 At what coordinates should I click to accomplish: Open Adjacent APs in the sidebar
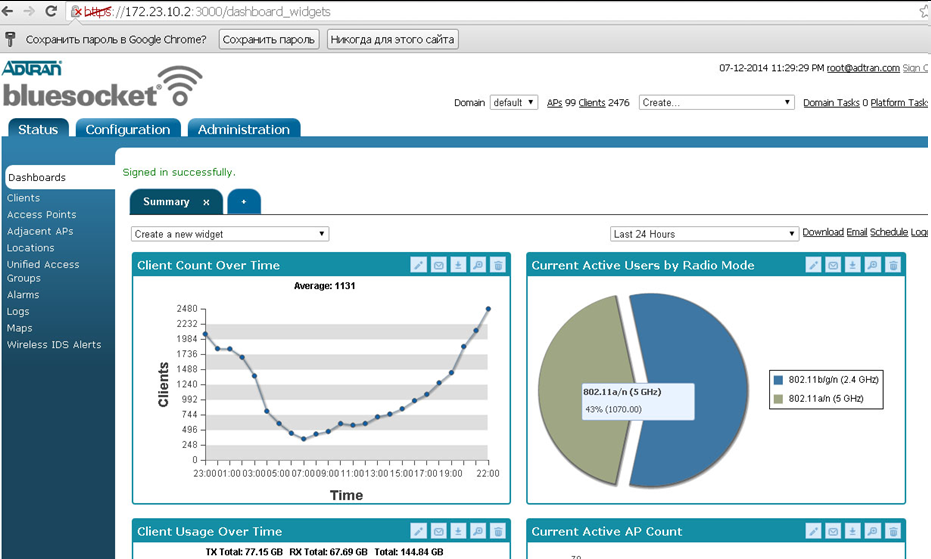[x=40, y=231]
